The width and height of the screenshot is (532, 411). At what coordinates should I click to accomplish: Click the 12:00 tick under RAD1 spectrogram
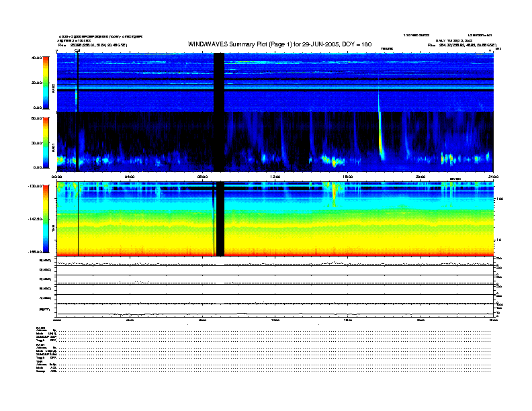(x=275, y=177)
